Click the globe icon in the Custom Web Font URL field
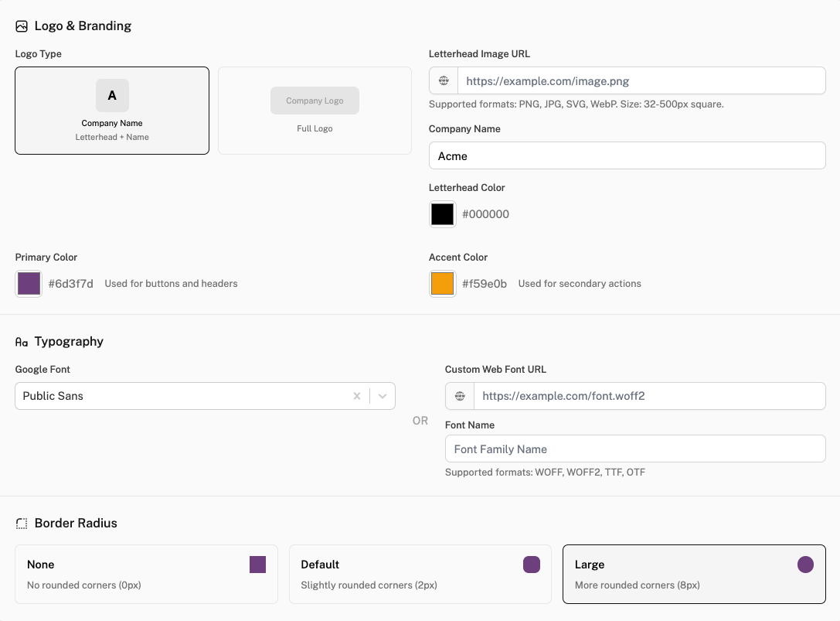 pos(459,395)
